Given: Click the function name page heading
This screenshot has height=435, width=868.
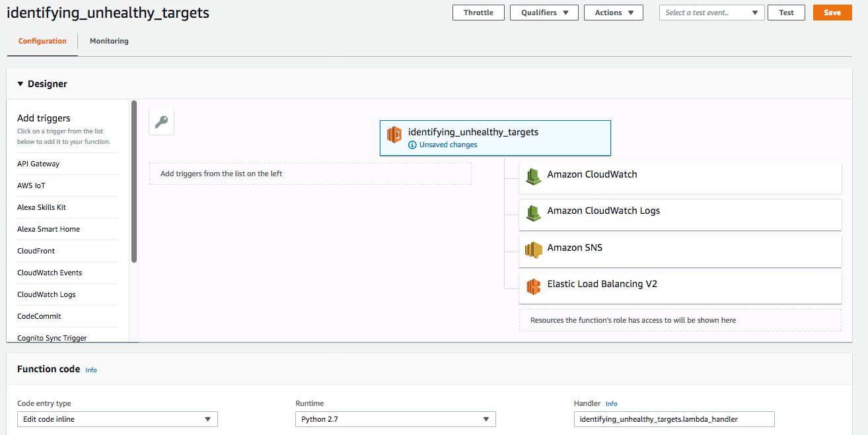Looking at the screenshot, I should coord(108,13).
